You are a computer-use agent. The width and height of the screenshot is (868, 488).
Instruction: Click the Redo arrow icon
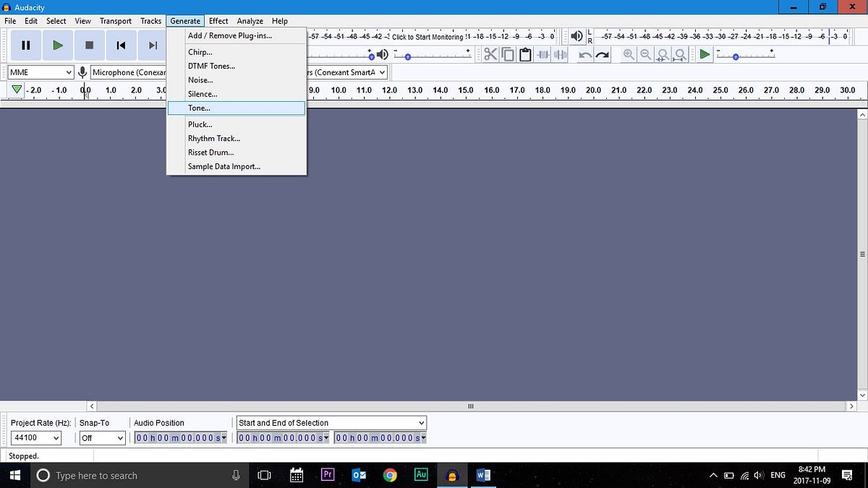pyautogui.click(x=602, y=55)
